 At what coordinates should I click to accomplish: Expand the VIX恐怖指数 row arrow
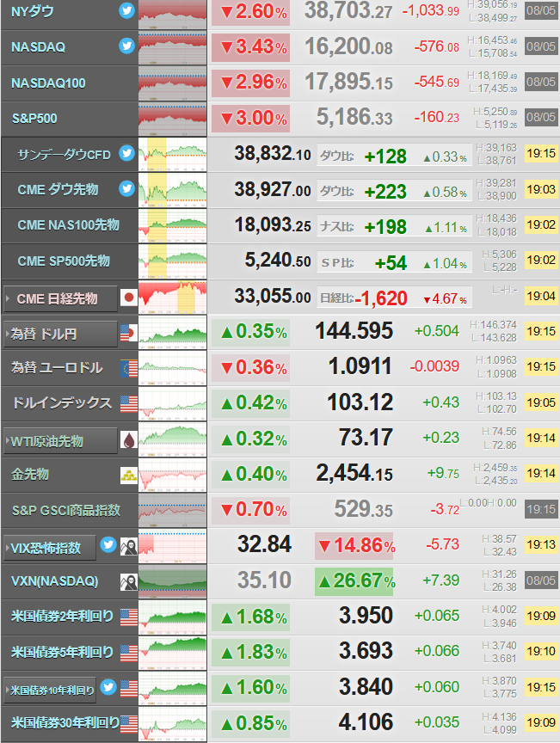pyautogui.click(x=8, y=548)
